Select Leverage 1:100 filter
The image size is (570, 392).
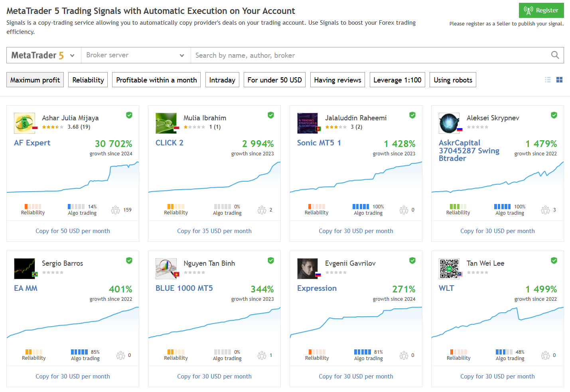[x=397, y=80]
